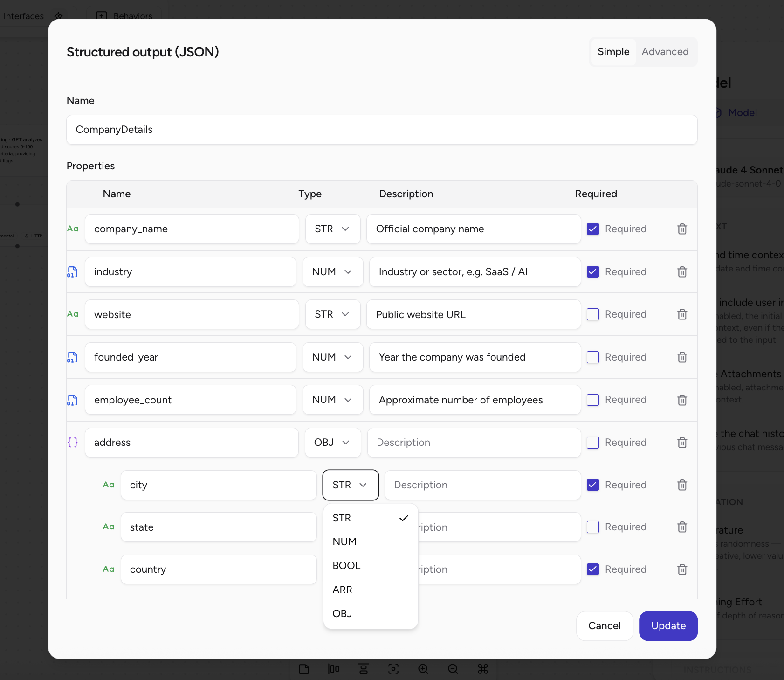Zoom out using the magnifier minus icon
The height and width of the screenshot is (680, 784).
point(453,669)
